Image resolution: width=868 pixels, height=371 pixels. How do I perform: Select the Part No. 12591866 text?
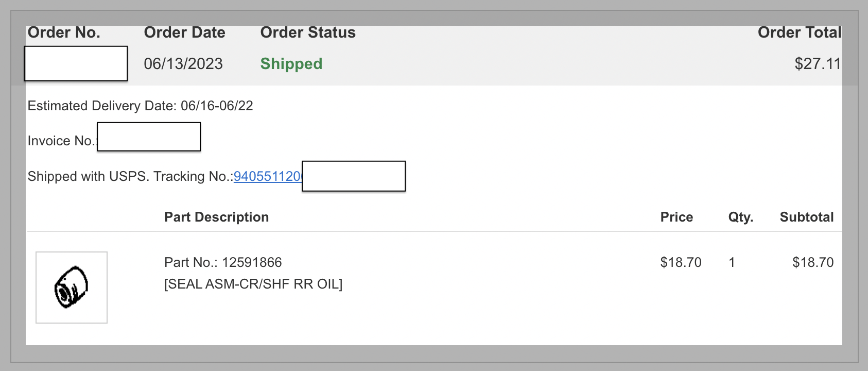pos(223,262)
